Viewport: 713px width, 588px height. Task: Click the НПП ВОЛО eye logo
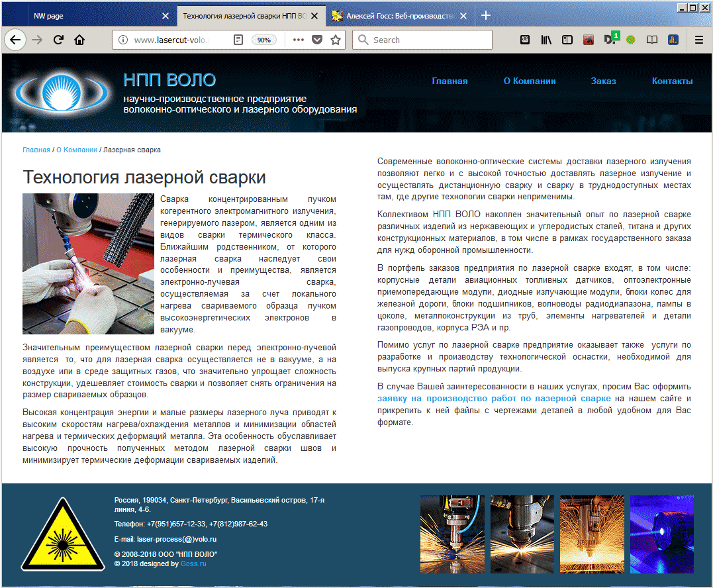tap(62, 92)
